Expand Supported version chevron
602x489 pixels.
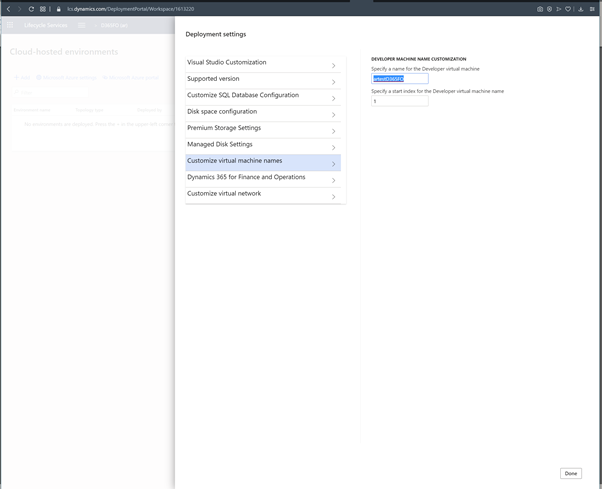333,82
